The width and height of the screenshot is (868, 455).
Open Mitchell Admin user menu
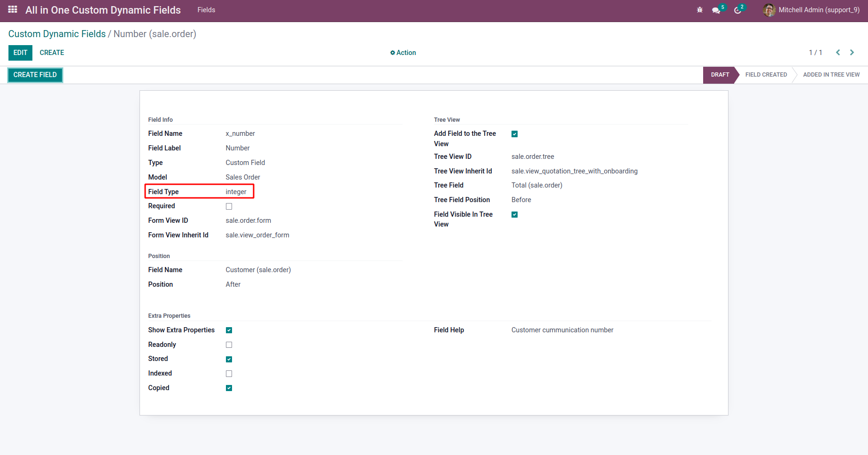(819, 10)
